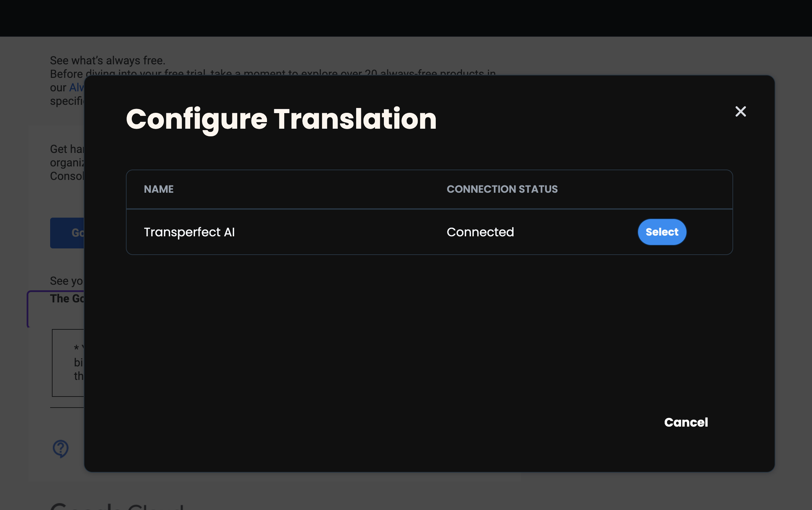Click the NAME column header
This screenshot has height=510, width=812.
[x=159, y=189]
